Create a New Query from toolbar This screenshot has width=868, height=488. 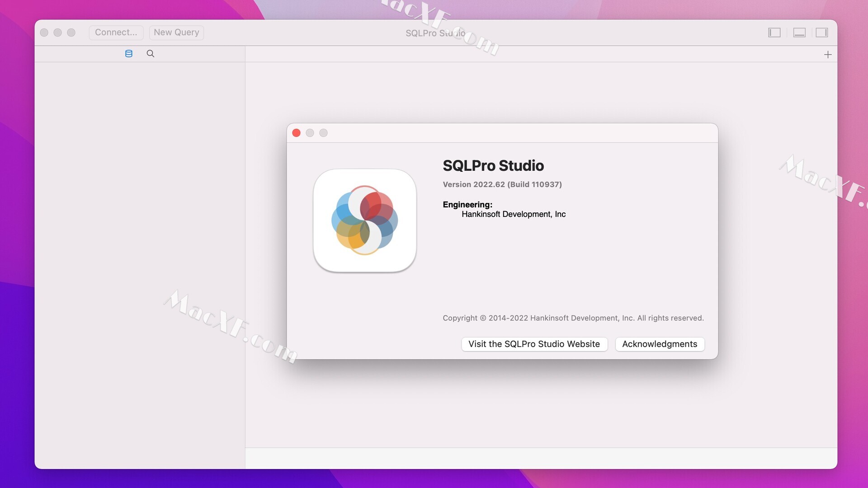176,33
